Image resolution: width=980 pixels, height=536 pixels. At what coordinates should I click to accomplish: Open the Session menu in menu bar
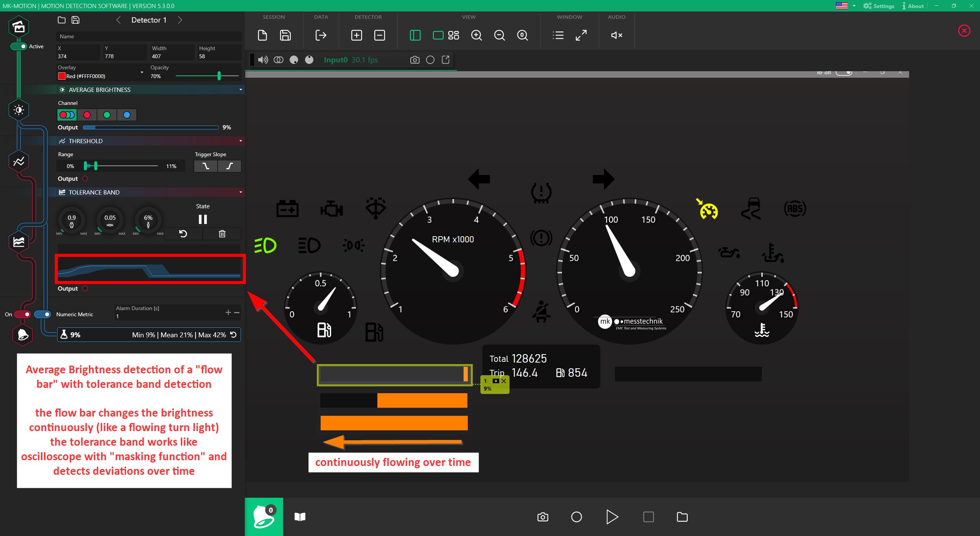[x=274, y=16]
